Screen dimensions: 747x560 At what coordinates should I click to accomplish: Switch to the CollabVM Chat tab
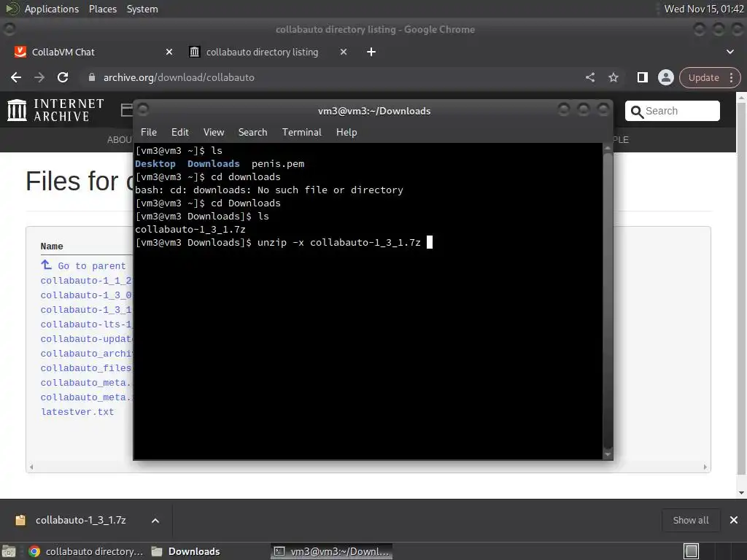click(x=63, y=52)
